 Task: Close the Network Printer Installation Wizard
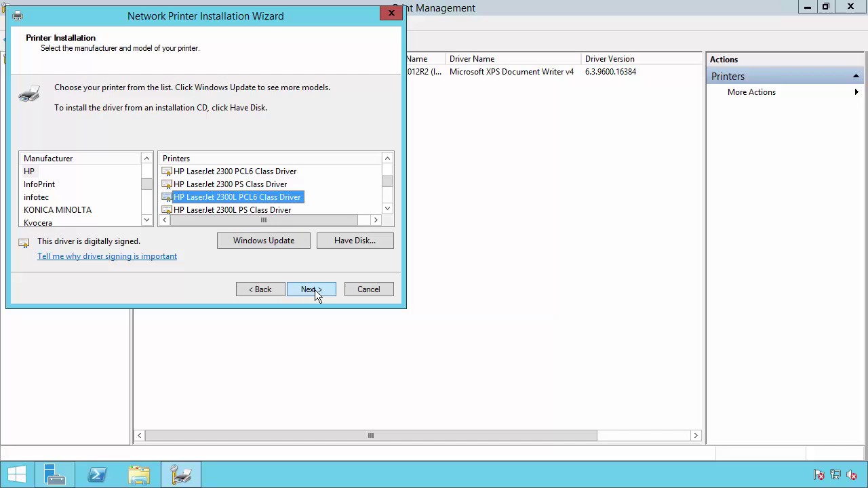[391, 13]
